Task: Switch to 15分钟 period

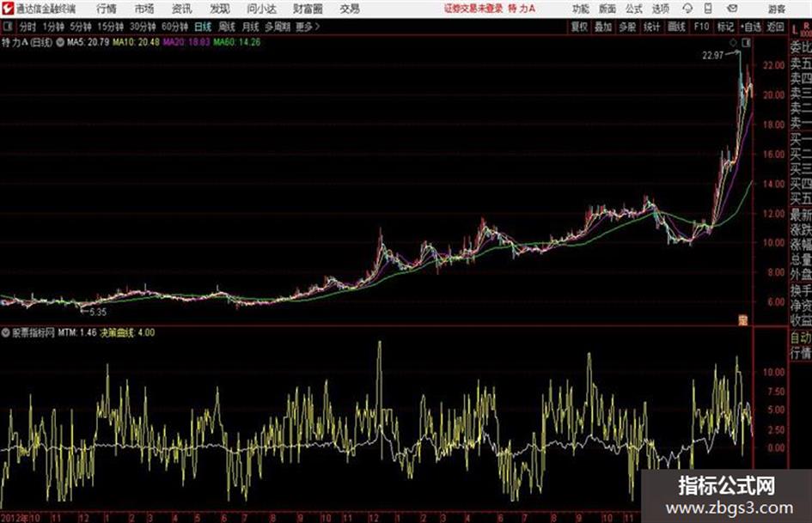Action: point(111,27)
